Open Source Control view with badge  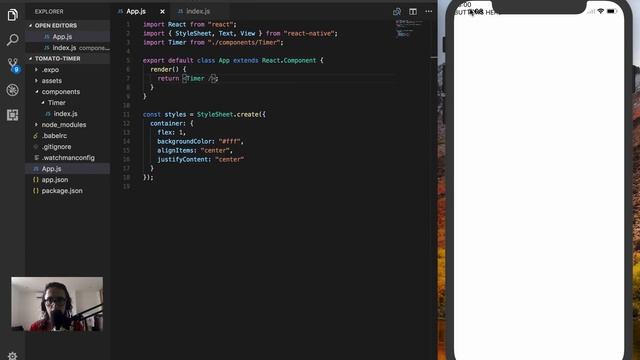pyautogui.click(x=13, y=64)
